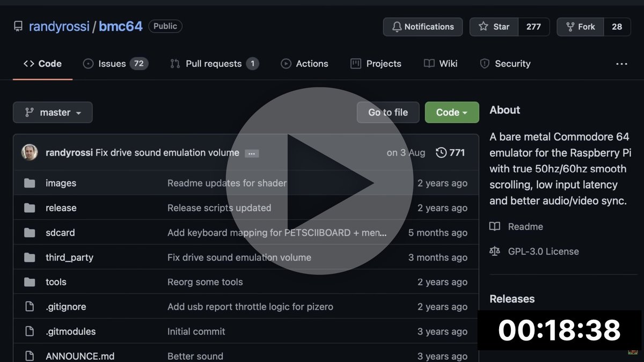Open the Actions tab
This screenshot has width=644, height=362.
[x=304, y=63]
